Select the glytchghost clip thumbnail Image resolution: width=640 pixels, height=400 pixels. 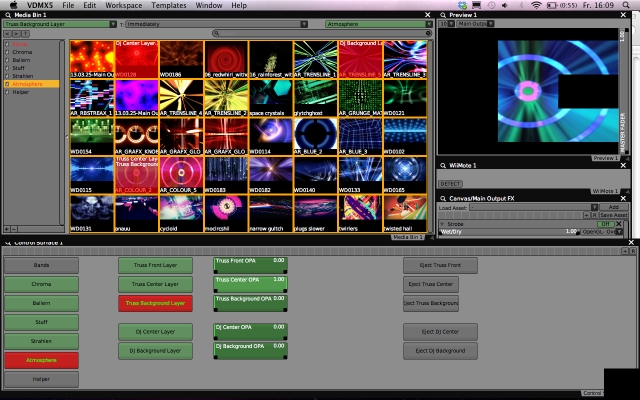pyautogui.click(x=315, y=98)
